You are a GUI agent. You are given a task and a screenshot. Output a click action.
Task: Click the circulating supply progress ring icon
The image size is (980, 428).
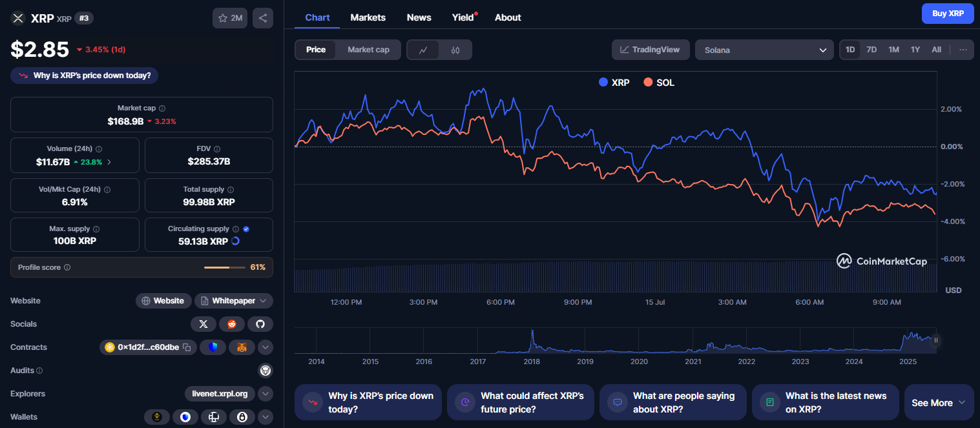point(235,241)
